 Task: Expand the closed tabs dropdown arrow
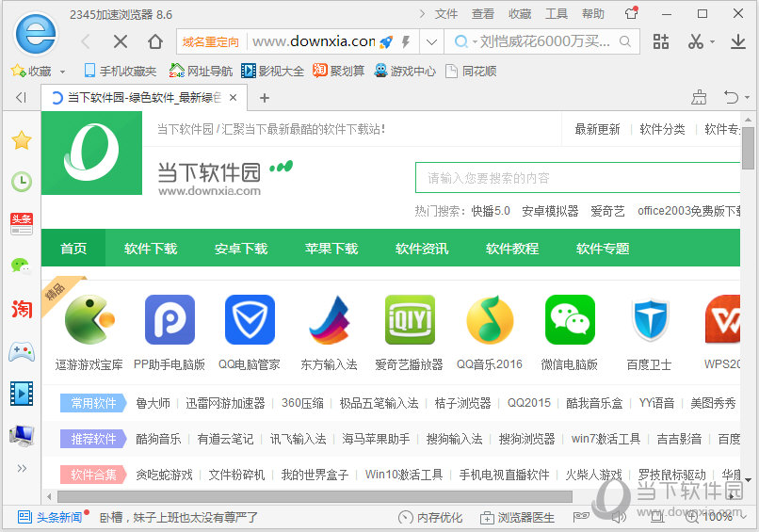pos(747,98)
